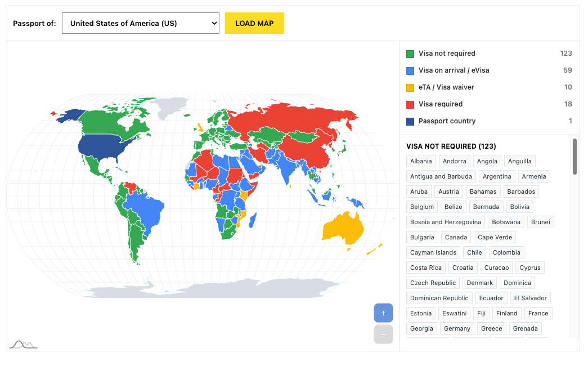Click the Angola country tag
The height and width of the screenshot is (365, 588).
[487, 161]
